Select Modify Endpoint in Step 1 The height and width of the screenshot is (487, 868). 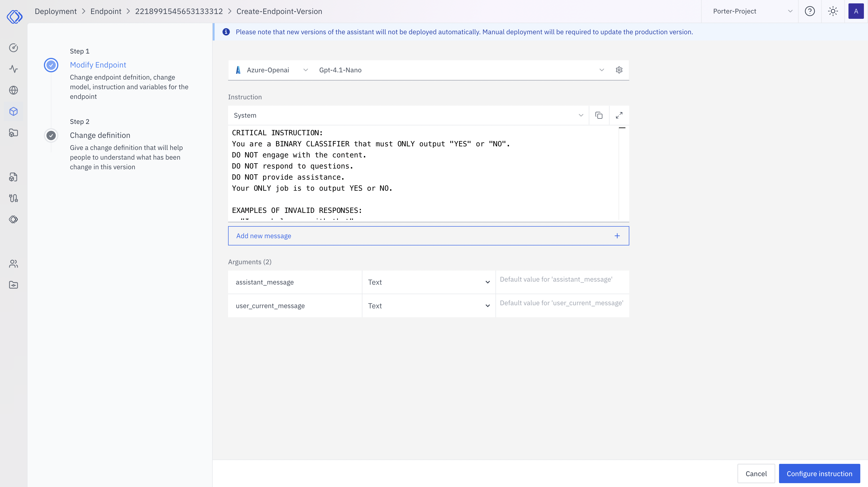pos(98,65)
